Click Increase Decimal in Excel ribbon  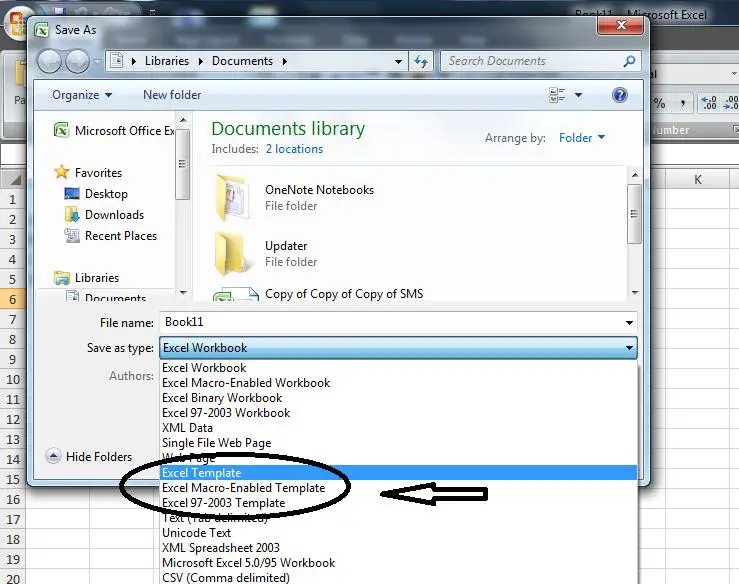(x=708, y=103)
